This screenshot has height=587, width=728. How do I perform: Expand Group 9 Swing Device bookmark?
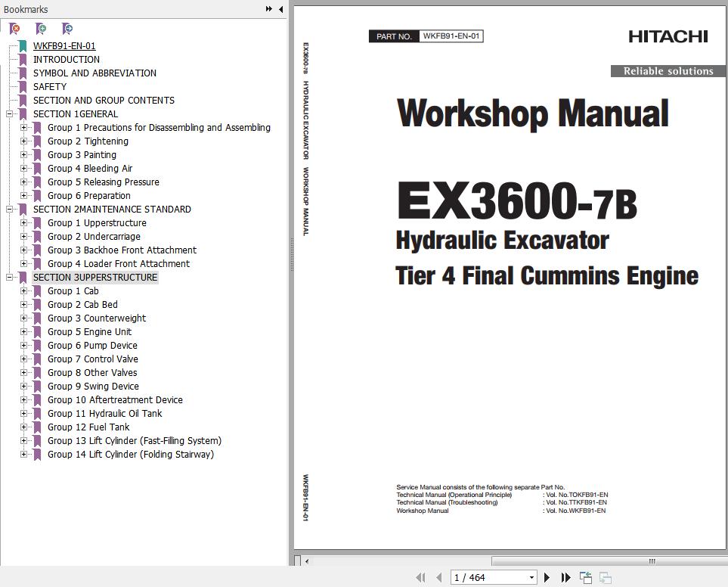point(23,386)
